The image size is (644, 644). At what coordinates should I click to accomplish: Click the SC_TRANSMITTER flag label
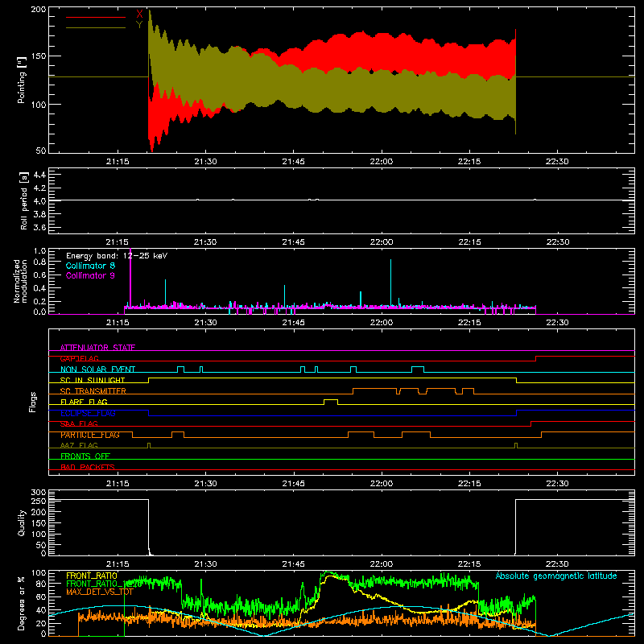93,391
